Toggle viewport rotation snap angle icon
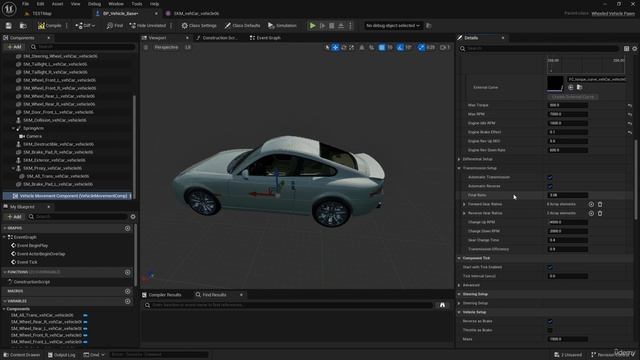This screenshot has height=360, width=640. point(400,47)
